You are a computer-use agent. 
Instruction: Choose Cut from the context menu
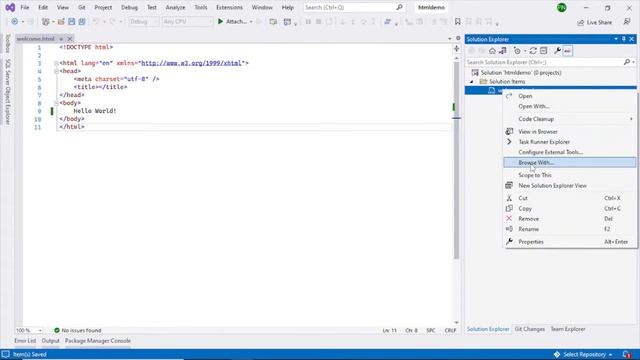[x=570, y=198]
